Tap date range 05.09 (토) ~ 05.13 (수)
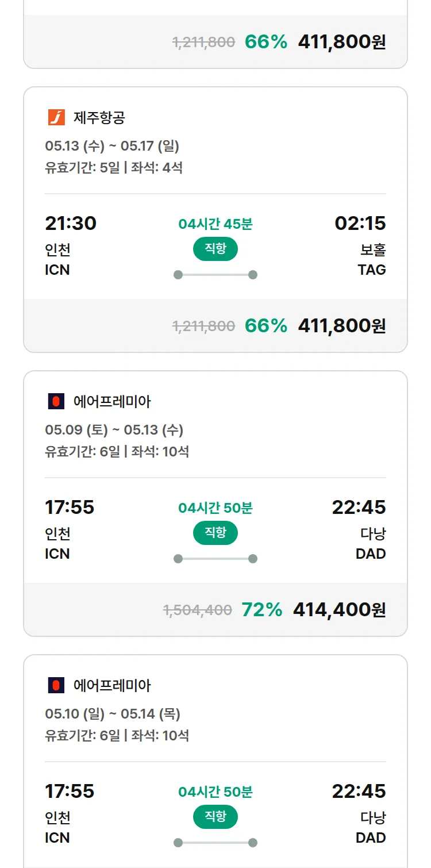This screenshot has width=431, height=868. coord(114,430)
